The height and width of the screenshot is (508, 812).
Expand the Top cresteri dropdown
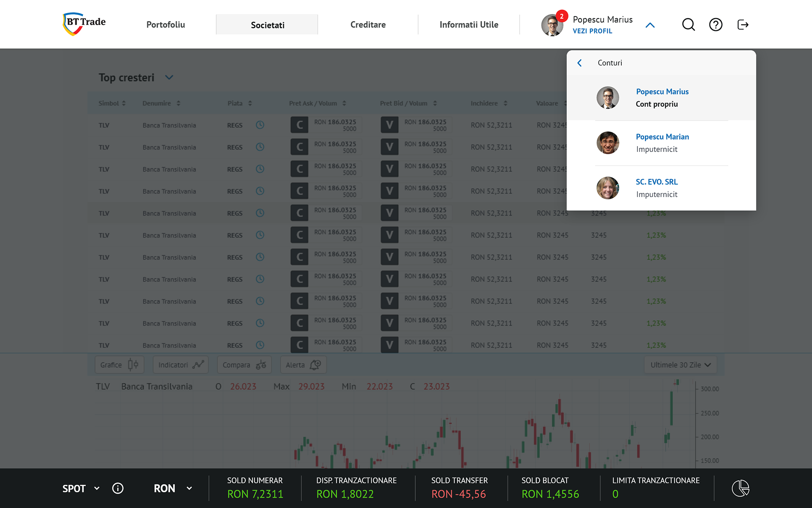(169, 77)
